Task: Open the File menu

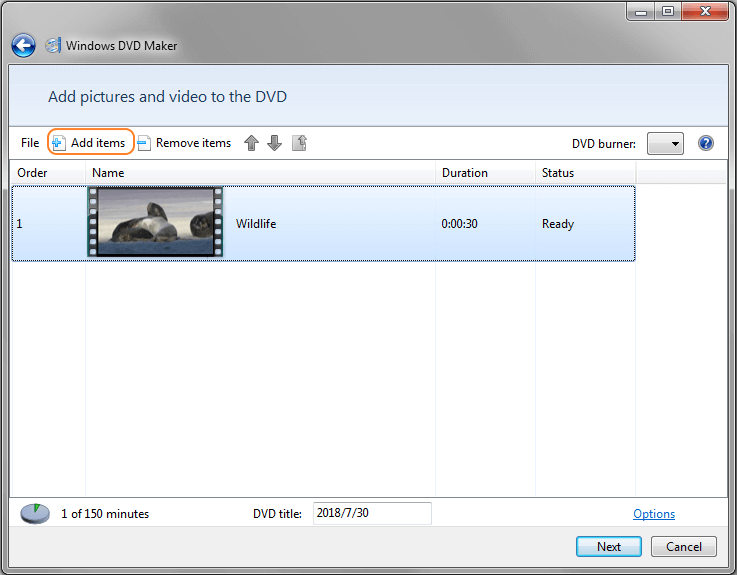Action: (30, 143)
